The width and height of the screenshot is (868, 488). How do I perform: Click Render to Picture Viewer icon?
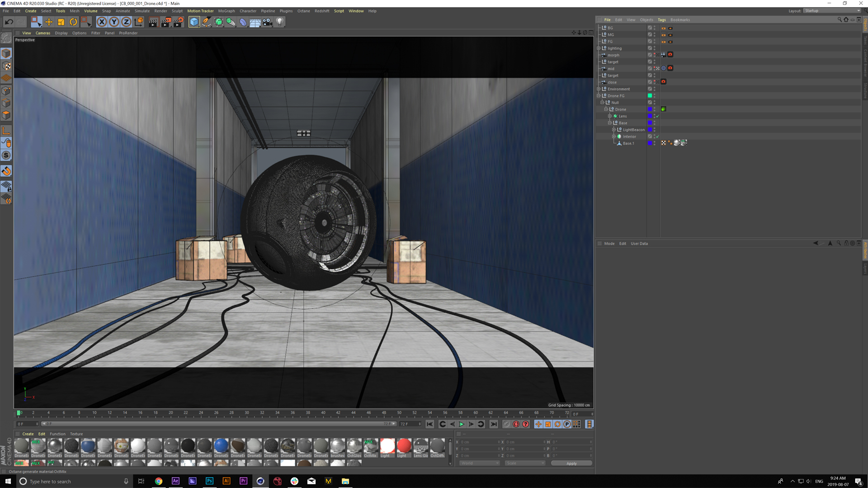tap(165, 22)
